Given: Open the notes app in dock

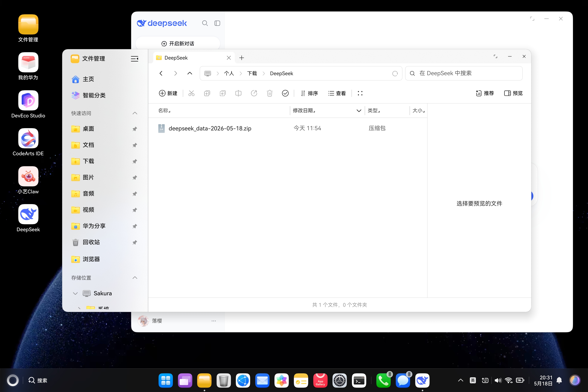Looking at the screenshot, I should (x=301, y=380).
